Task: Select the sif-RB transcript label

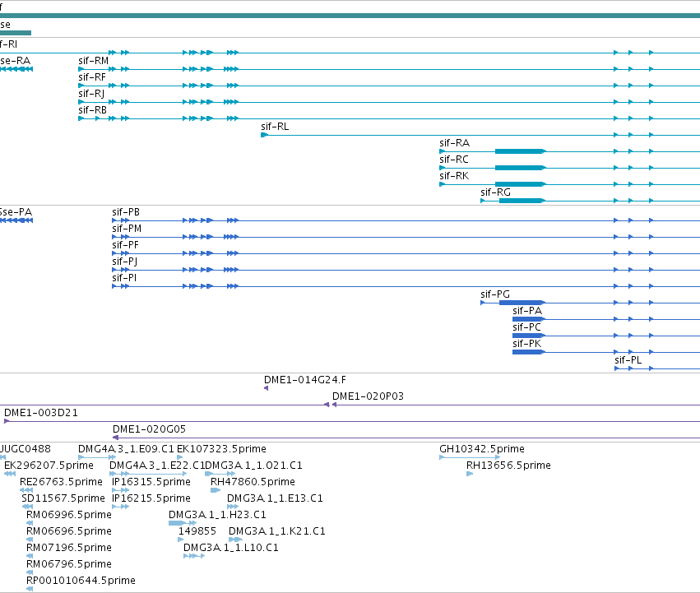Action: pyautogui.click(x=92, y=110)
